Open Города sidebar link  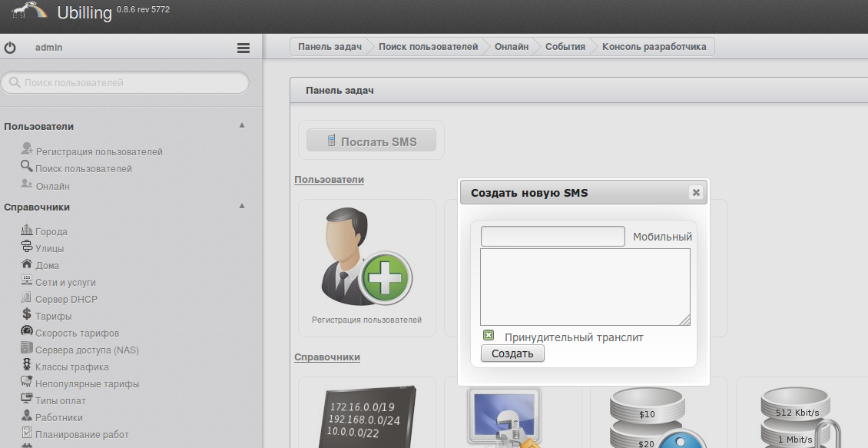tap(51, 232)
